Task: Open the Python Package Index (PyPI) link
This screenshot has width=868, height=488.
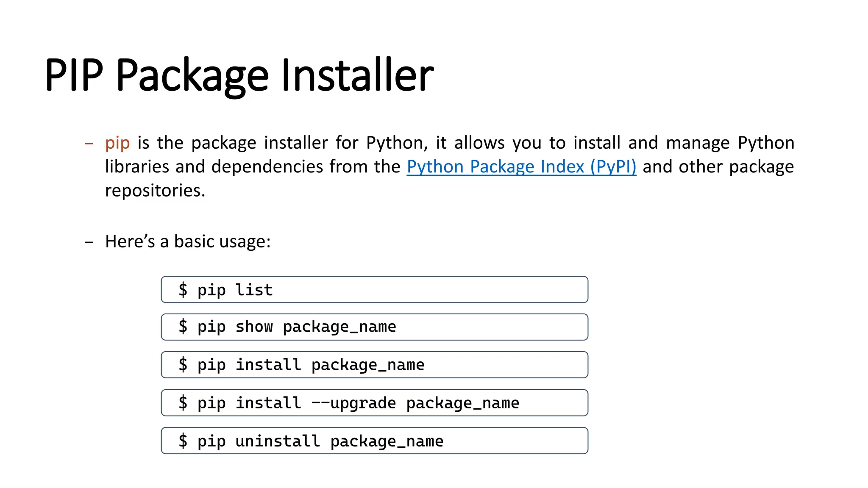Action: (x=521, y=167)
